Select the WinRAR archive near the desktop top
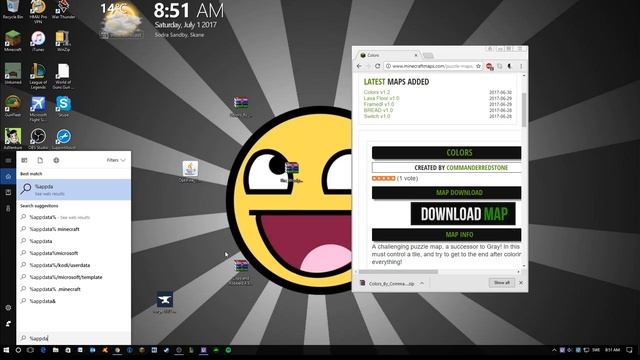Screen dimensions: 640x360 (241, 107)
